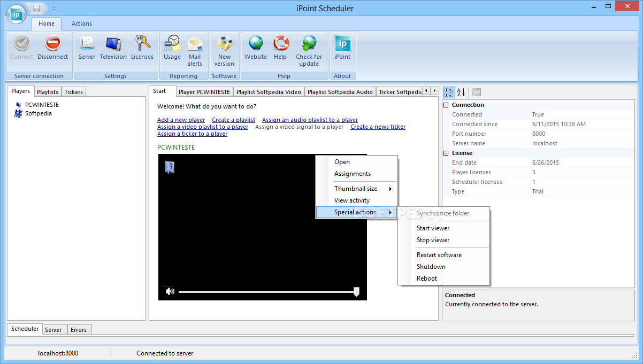Viewport: 643px width, 364px height.
Task: Open the Player PCWINTESTE tab
Action: (204, 92)
